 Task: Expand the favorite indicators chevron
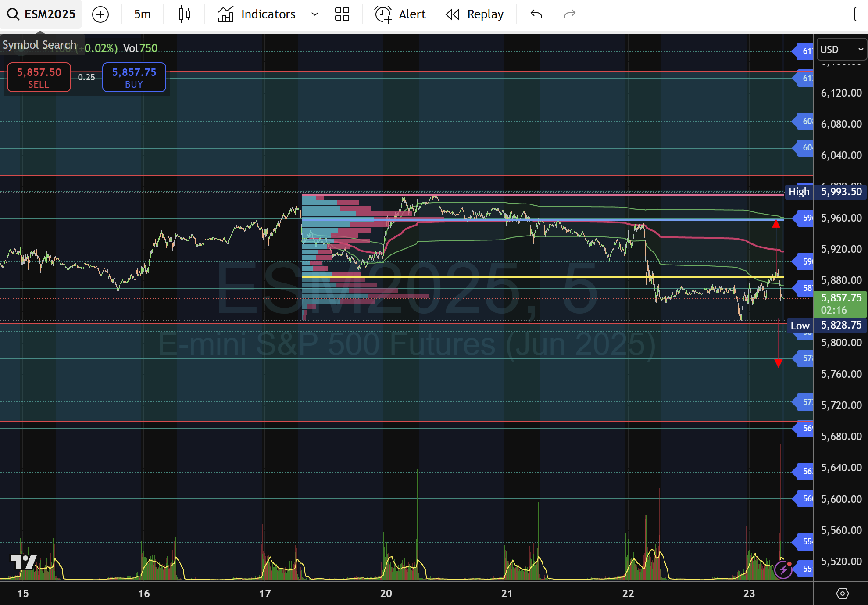coord(314,14)
